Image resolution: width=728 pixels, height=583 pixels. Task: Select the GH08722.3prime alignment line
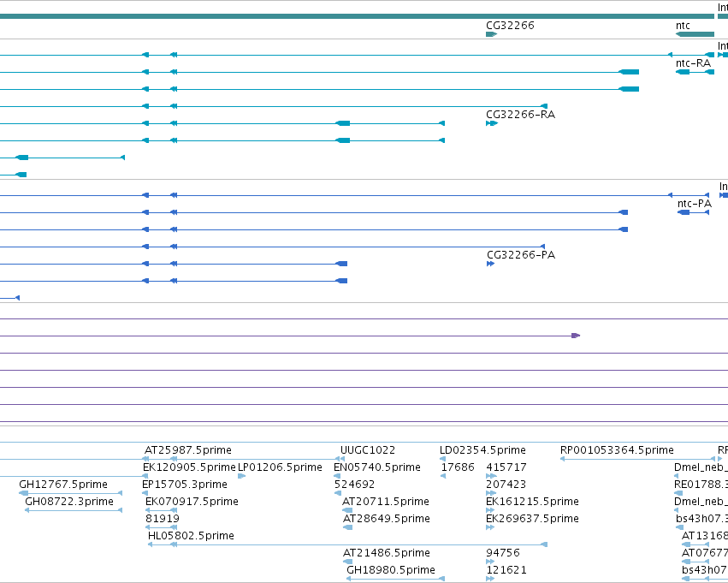coord(74,510)
